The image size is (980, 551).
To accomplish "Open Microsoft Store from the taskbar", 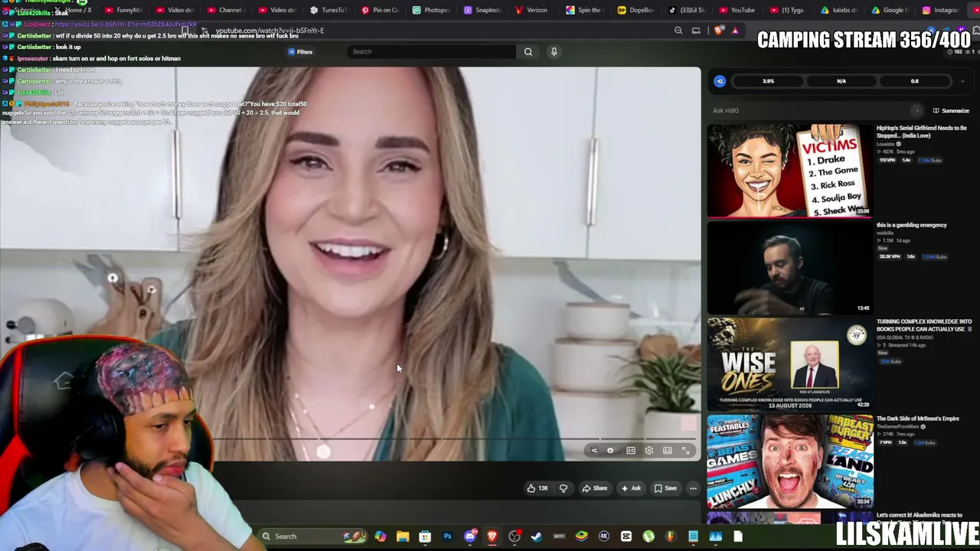I will [x=425, y=536].
